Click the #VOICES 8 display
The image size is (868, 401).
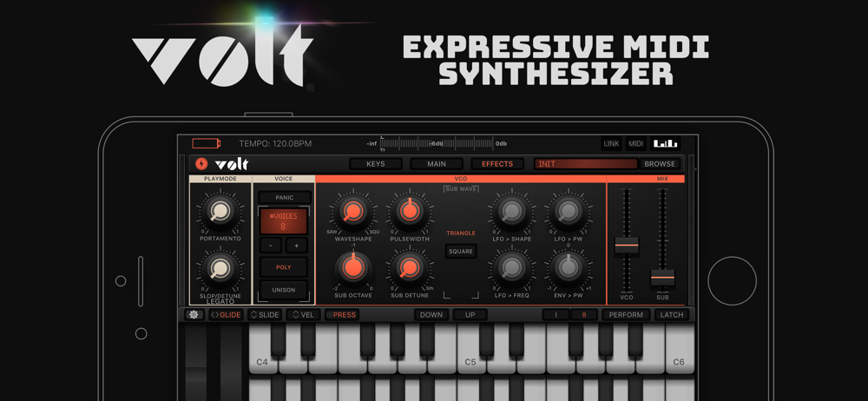pos(284,221)
